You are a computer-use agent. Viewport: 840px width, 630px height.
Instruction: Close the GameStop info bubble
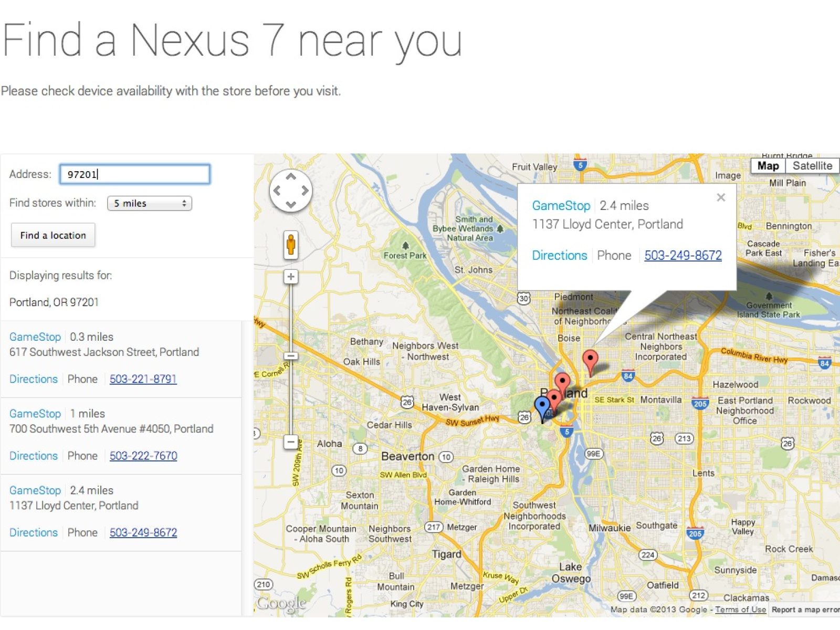pos(721,197)
